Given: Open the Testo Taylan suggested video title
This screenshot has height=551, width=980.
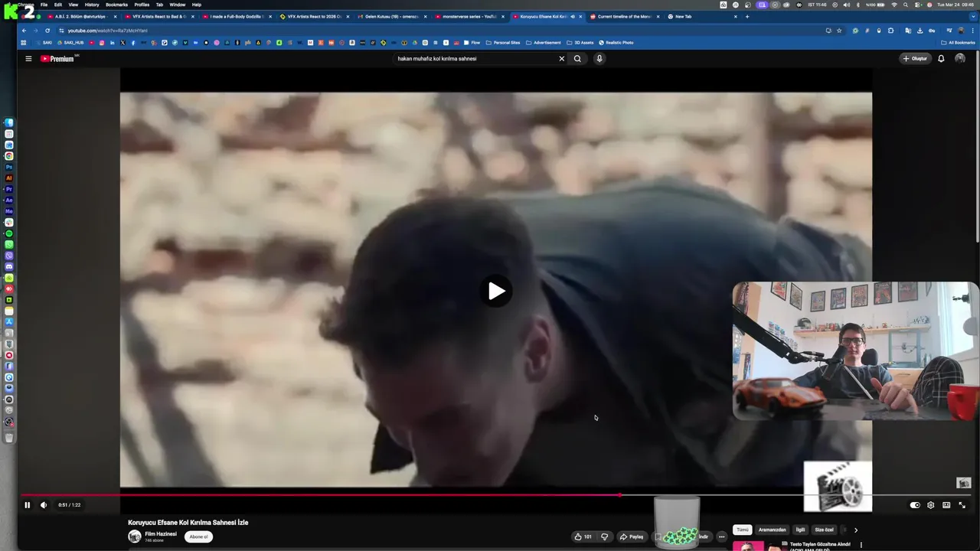Looking at the screenshot, I should tap(820, 546).
